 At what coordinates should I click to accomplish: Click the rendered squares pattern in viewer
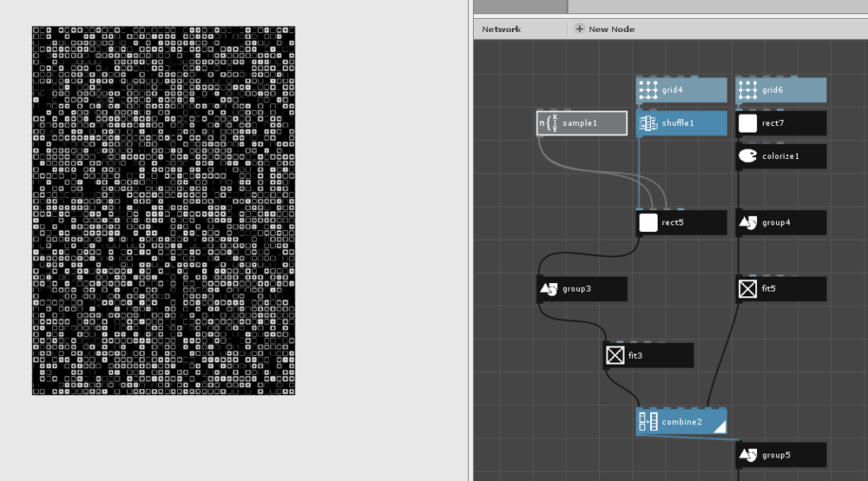[163, 210]
